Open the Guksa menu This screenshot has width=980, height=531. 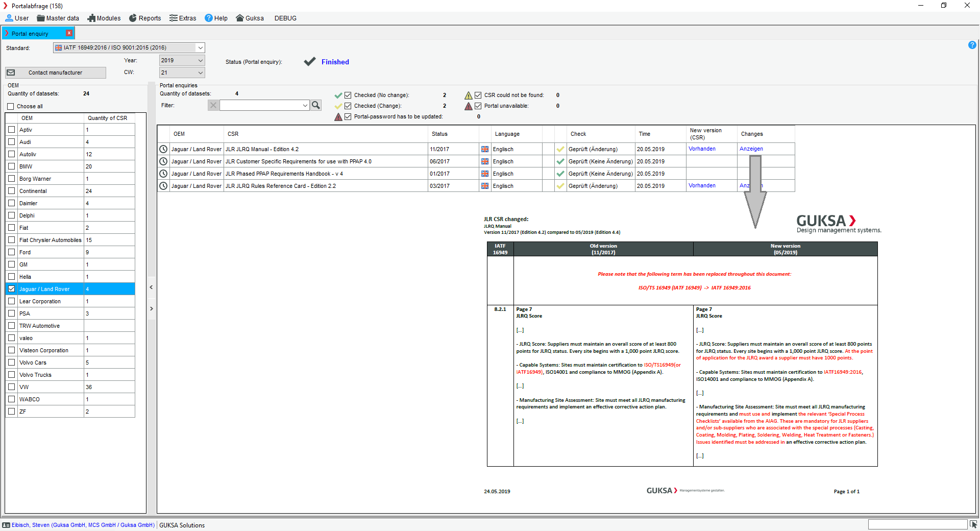click(x=250, y=18)
